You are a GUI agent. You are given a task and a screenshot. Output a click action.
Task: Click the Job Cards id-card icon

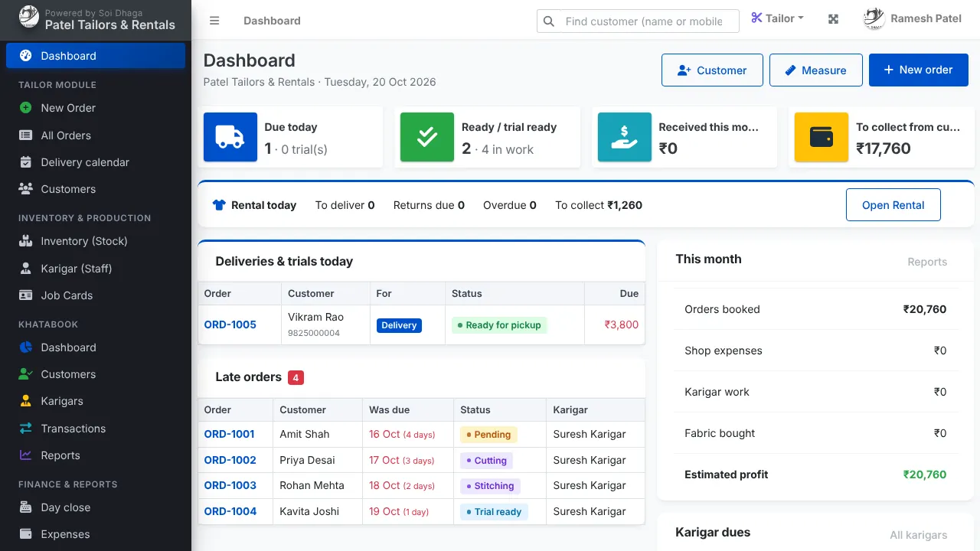point(25,295)
